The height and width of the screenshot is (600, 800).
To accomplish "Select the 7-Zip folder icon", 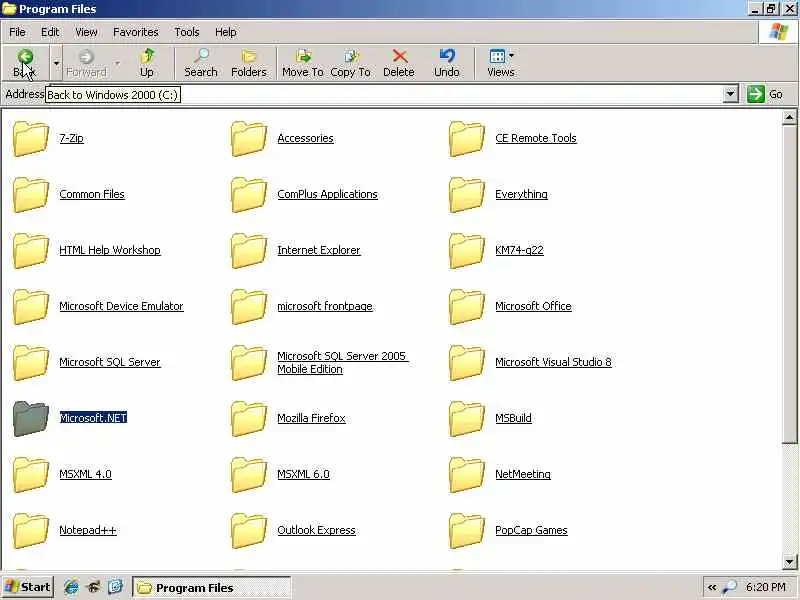I will coord(31,138).
